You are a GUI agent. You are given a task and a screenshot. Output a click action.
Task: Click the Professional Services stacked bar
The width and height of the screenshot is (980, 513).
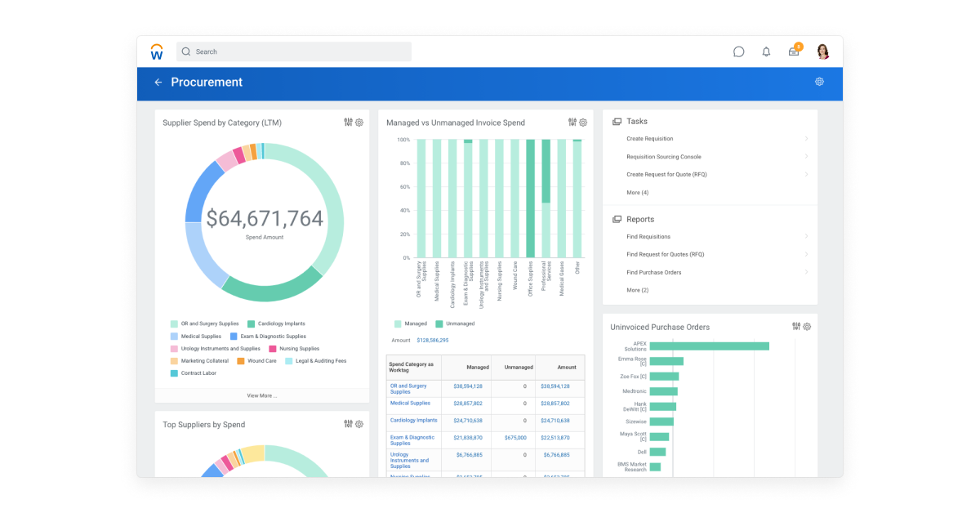coord(546,199)
